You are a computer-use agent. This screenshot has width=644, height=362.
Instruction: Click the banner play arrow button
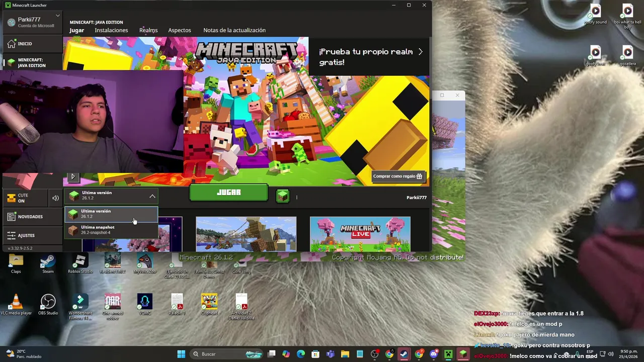point(72,176)
